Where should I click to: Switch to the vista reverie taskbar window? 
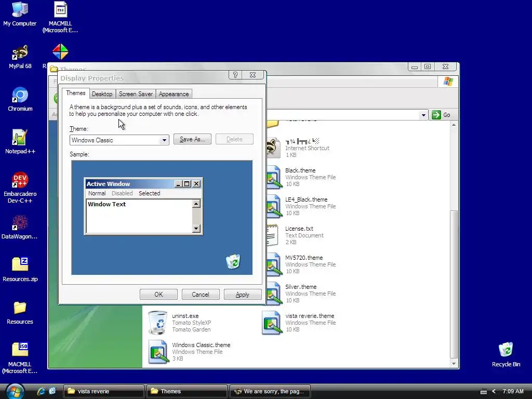pyautogui.click(x=104, y=391)
